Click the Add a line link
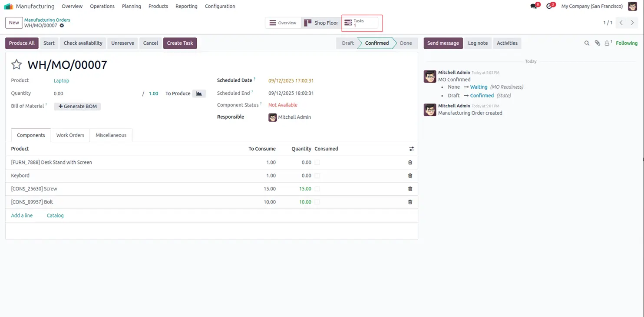644x317 pixels. click(22, 216)
